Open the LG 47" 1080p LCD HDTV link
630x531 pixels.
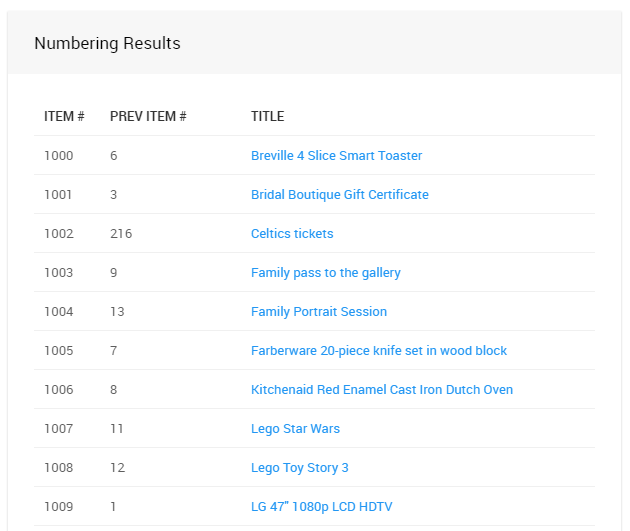321,507
